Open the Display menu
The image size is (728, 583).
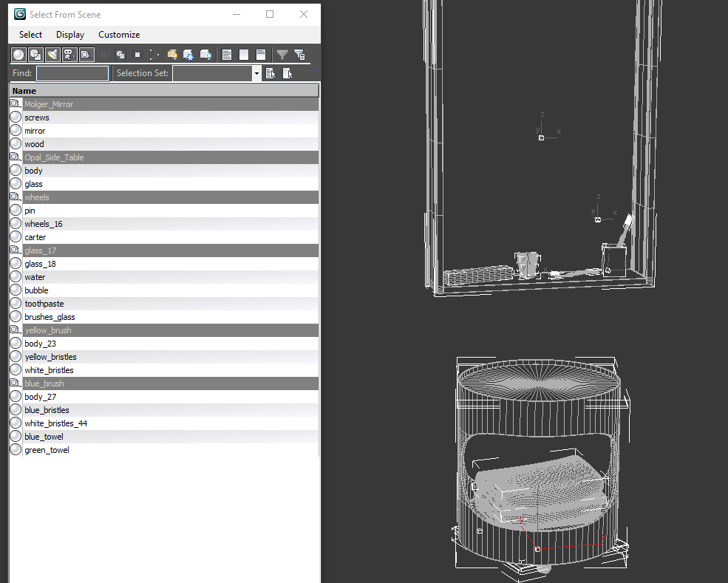[x=70, y=34]
